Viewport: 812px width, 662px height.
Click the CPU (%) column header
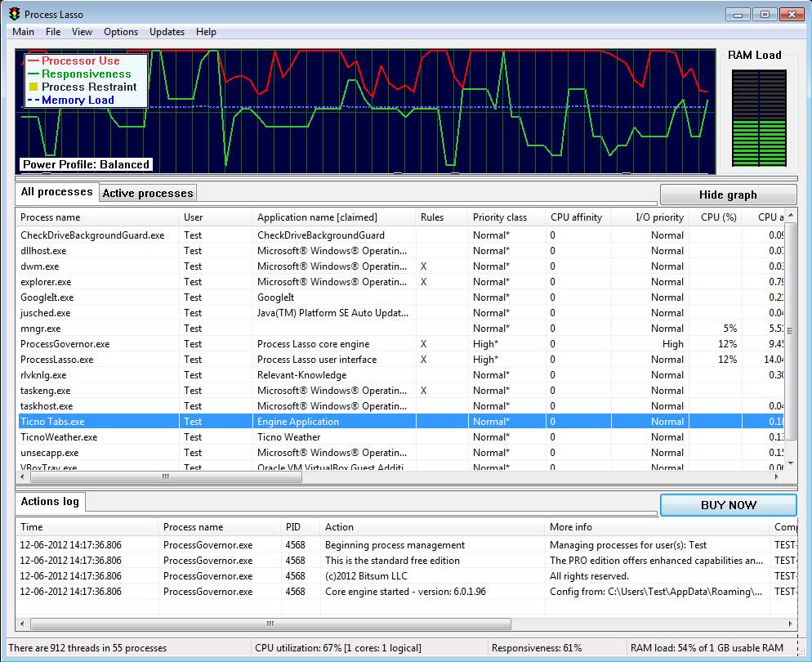tap(718, 217)
